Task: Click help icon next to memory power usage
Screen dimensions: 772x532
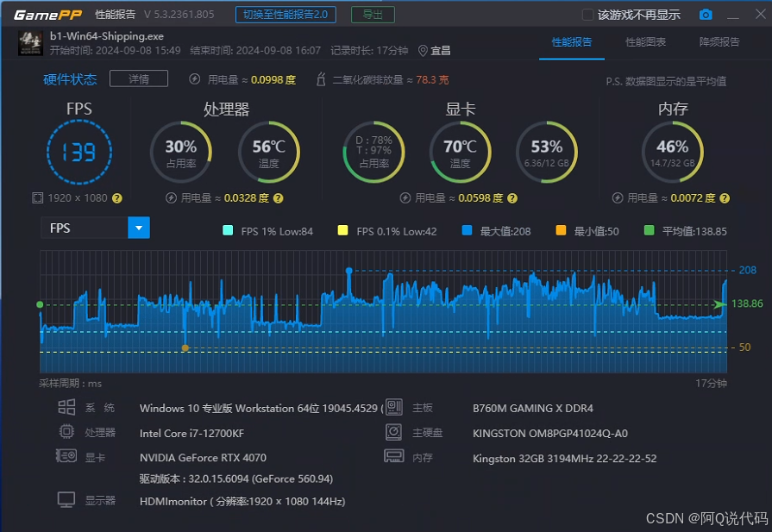Action: click(x=723, y=198)
